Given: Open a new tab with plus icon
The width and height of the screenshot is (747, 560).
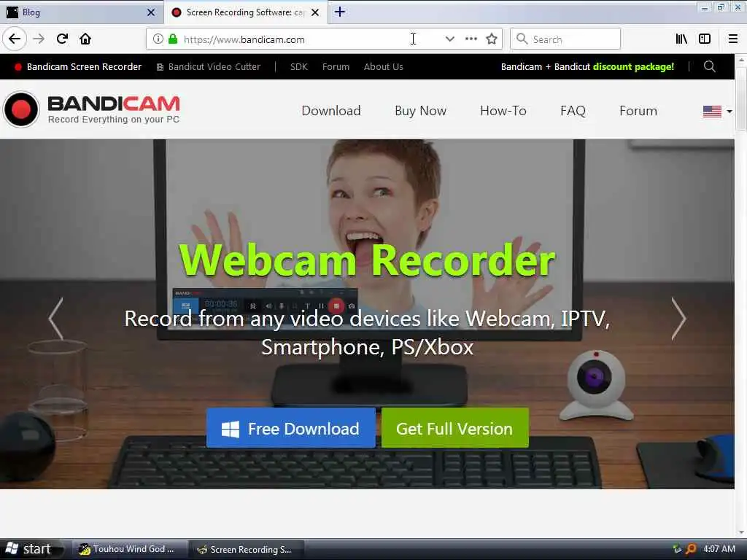Looking at the screenshot, I should 340,12.
